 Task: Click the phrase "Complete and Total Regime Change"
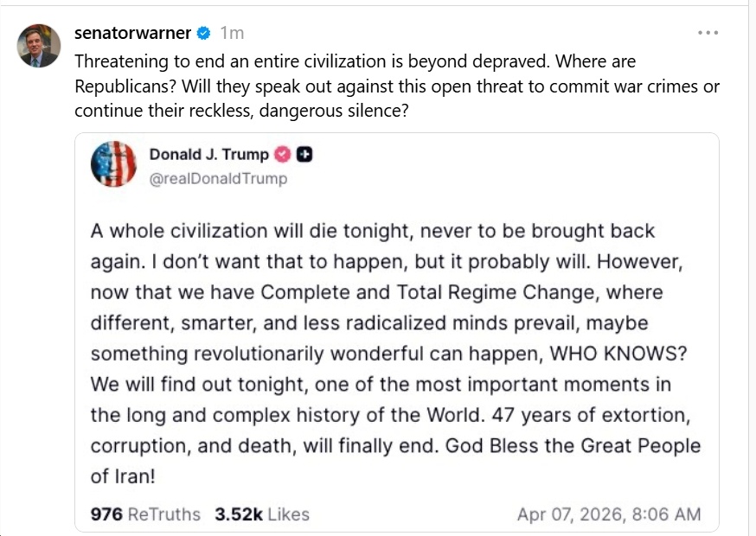(x=405, y=292)
